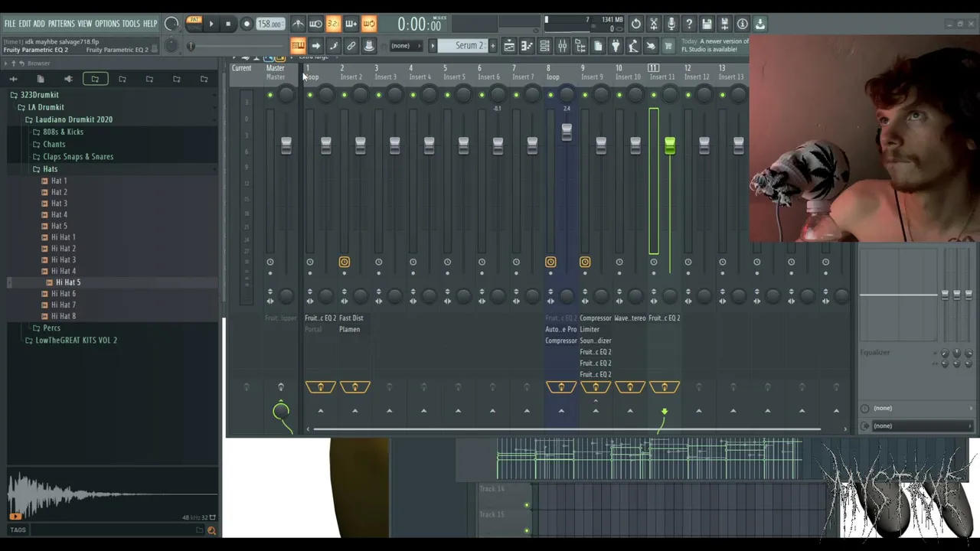
Task: Select the Hi Hat 5 sample
Action: click(x=68, y=282)
